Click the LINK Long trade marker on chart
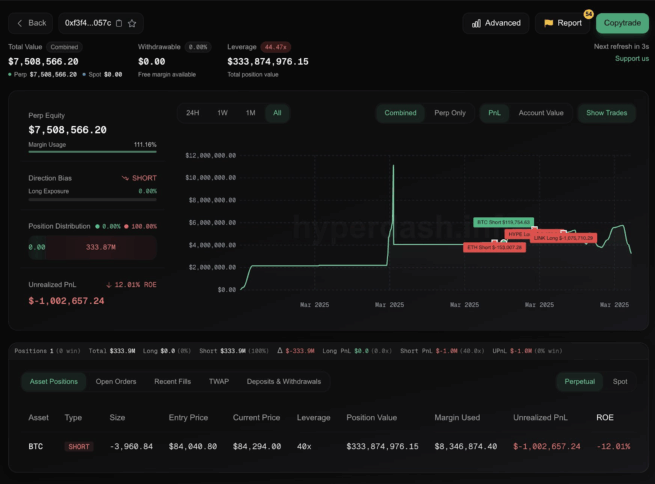Screen dimensions: 655x484 click(564, 238)
